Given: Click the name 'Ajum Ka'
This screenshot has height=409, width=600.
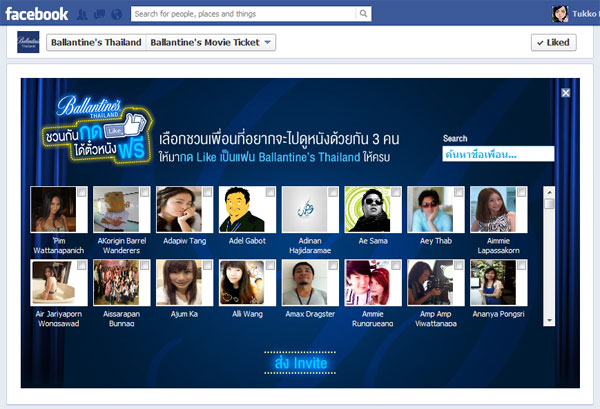Looking at the screenshot, I should [184, 314].
